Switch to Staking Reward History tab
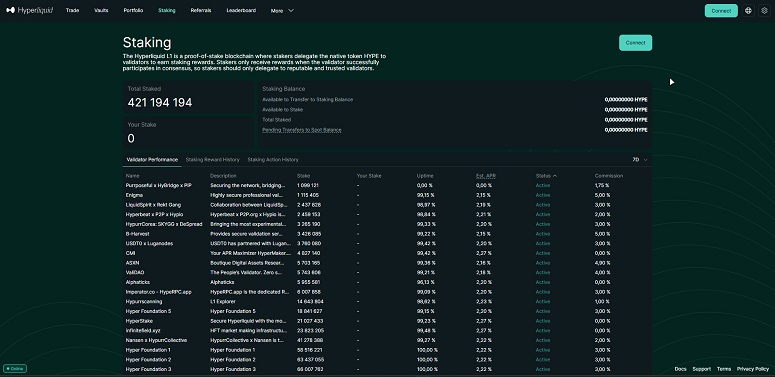Viewport: 775px width, 377px height. pyautogui.click(x=213, y=160)
